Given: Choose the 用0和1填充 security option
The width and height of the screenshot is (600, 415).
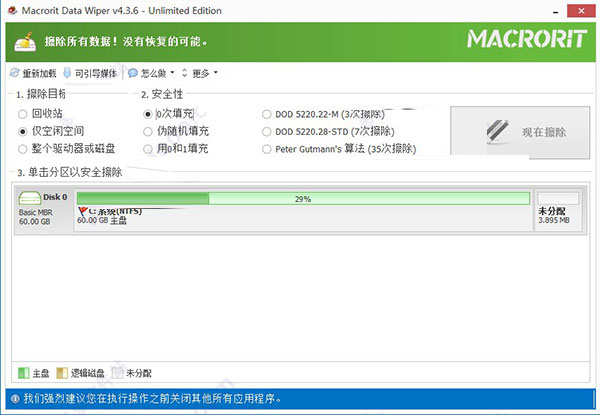Looking at the screenshot, I should click(148, 149).
